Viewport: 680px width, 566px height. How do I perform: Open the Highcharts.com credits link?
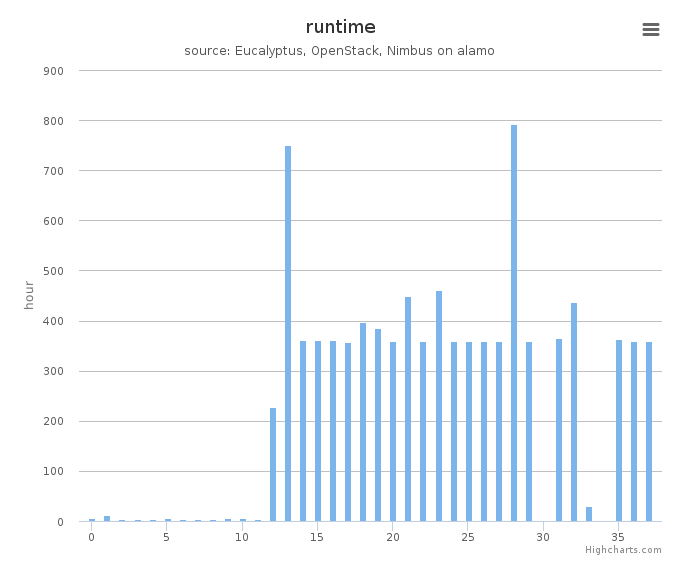pos(623,550)
